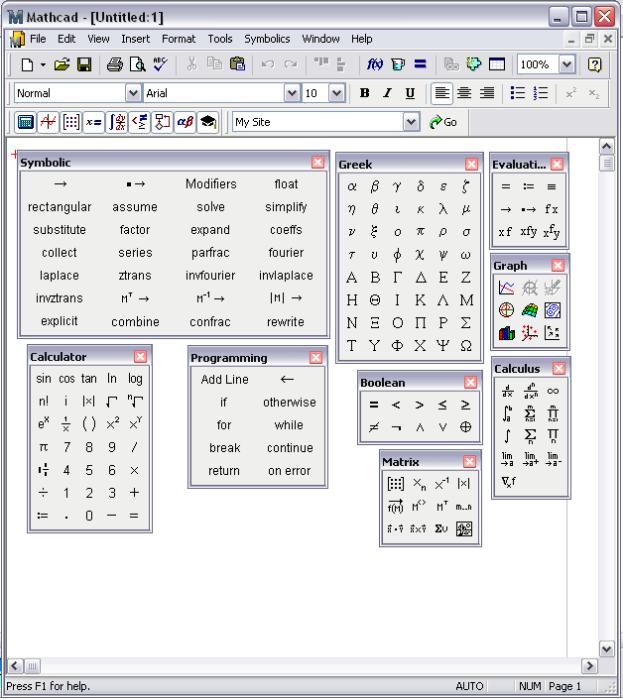Screen dimensions: 623x699
Task: Click the vertical scrollbar down arrow
Action: (607, 648)
